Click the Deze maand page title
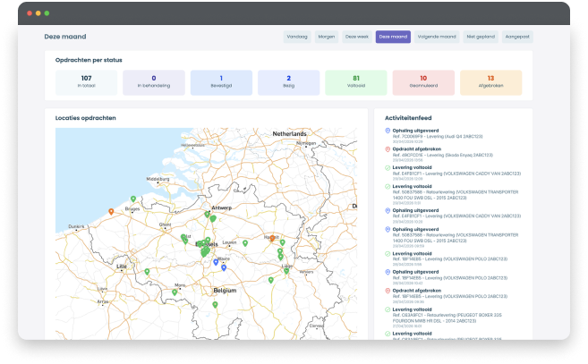Viewport: 588px width, 364px height. click(x=65, y=37)
